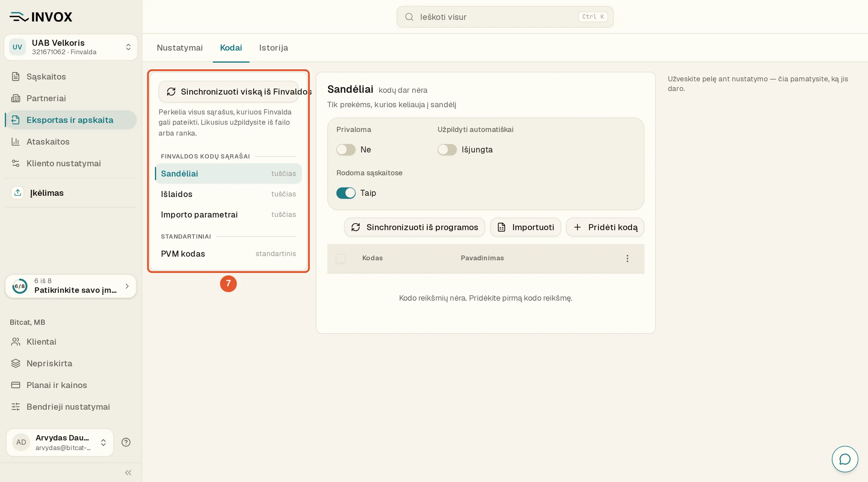The width and height of the screenshot is (868, 482).
Task: Open Bendrieji nustatymai
Action: [x=71, y=407]
